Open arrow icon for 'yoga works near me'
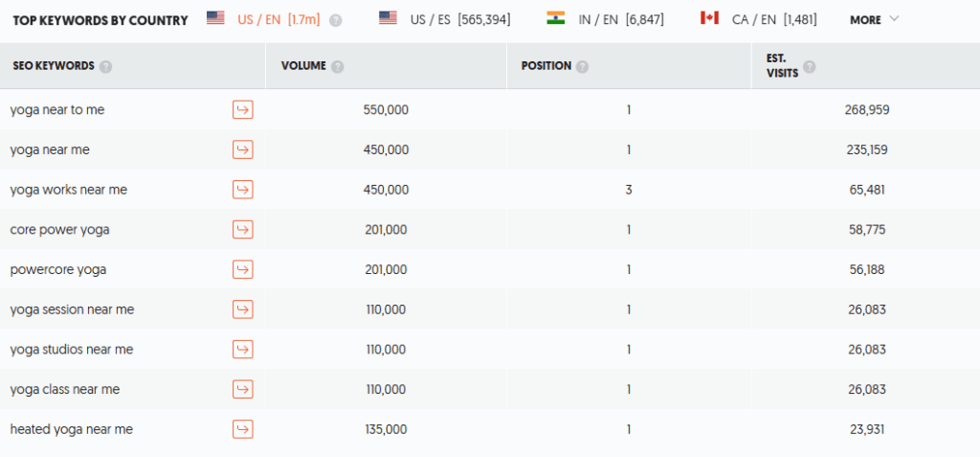 point(242,190)
